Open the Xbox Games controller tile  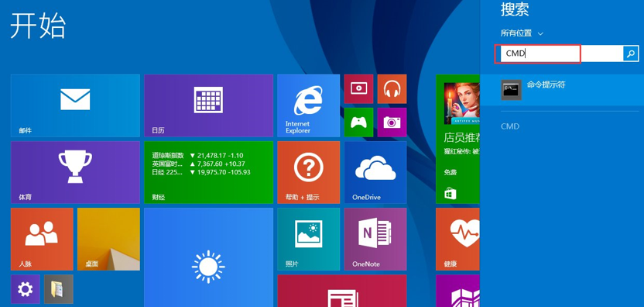tap(358, 122)
